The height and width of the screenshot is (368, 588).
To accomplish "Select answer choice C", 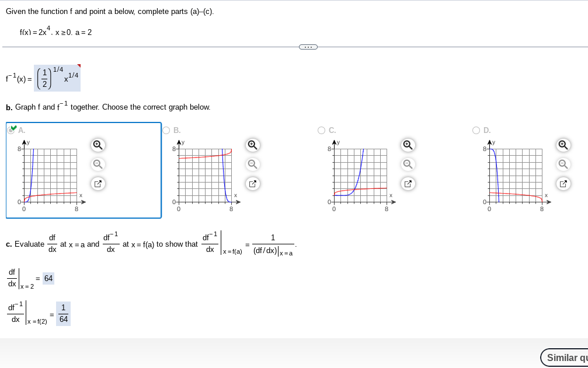I will [322, 130].
